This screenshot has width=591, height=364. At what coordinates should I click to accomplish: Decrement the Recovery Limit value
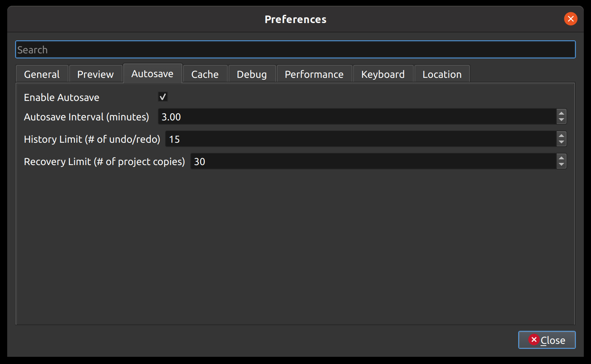(x=561, y=164)
